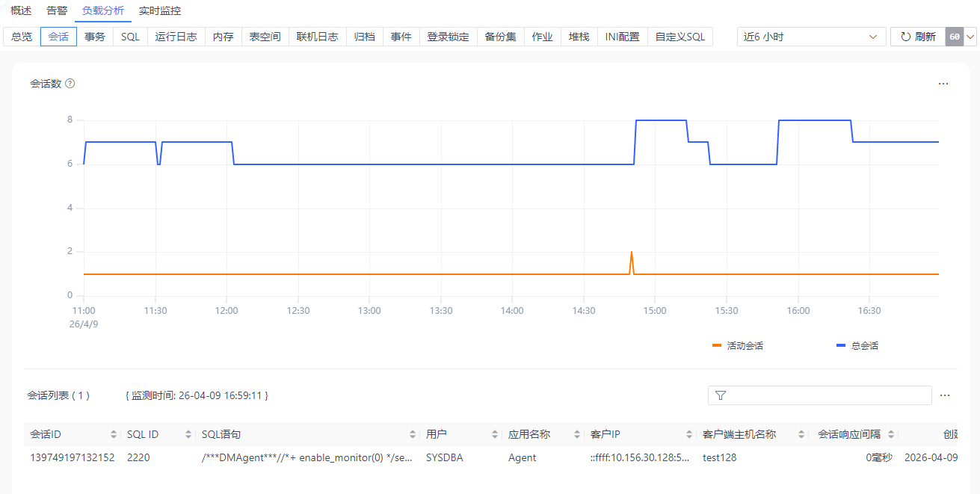
Task: Toggle the 活动会话 legend series
Action: click(738, 346)
